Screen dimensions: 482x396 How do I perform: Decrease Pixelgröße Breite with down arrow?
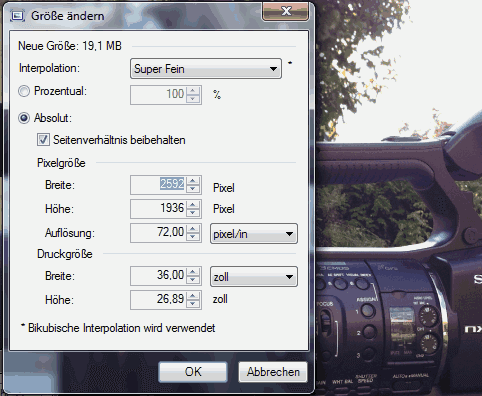pyautogui.click(x=193, y=189)
